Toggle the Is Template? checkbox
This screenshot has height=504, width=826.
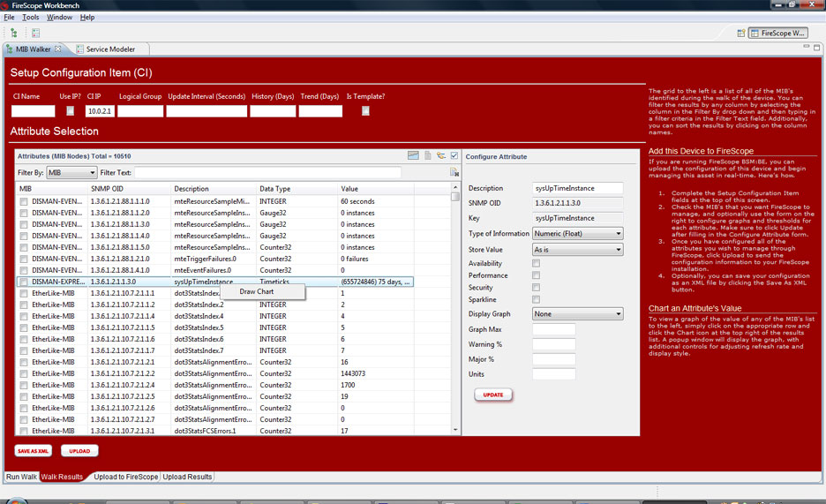(365, 110)
